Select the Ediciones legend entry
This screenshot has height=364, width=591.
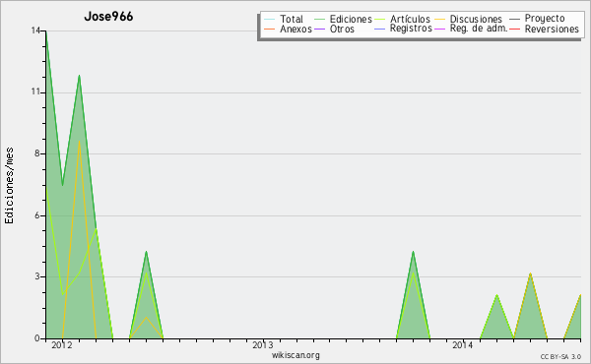(351, 19)
